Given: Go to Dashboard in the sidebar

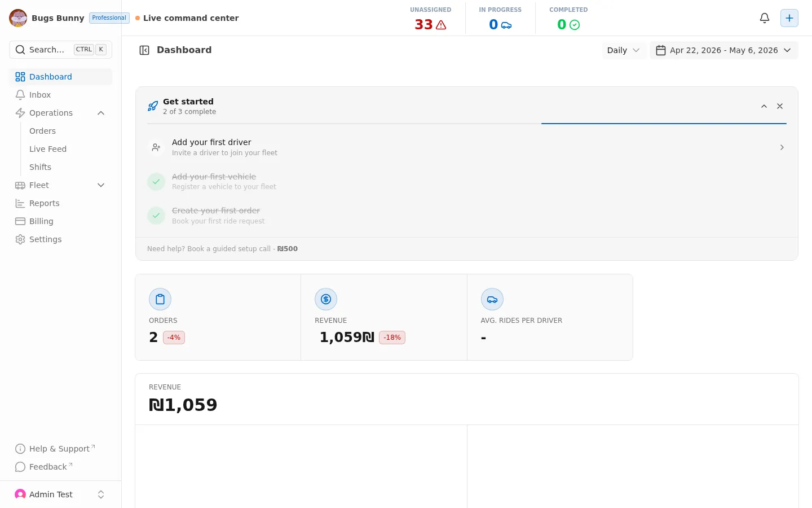Looking at the screenshot, I should click(60, 77).
